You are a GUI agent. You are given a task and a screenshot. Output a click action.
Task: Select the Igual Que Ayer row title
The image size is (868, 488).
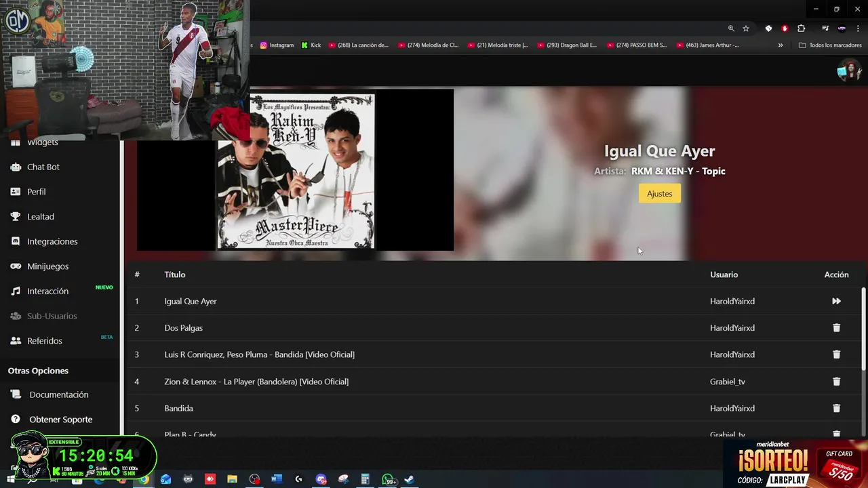coord(191,301)
